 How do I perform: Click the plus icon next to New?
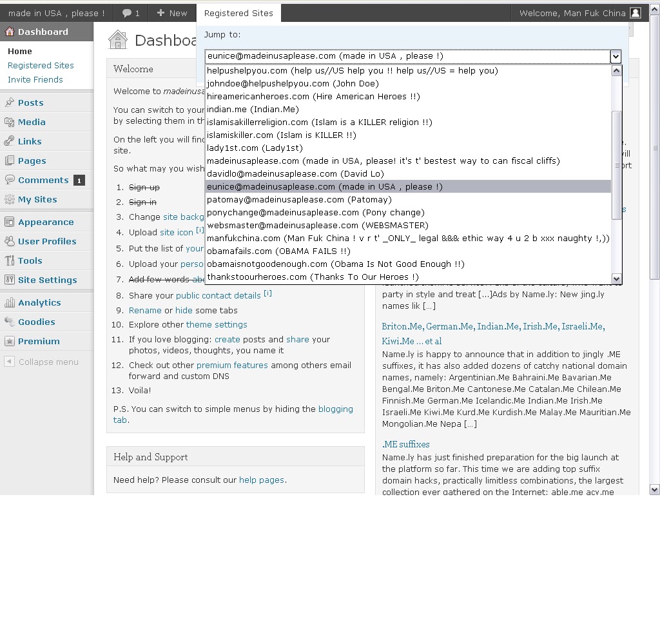[160, 13]
